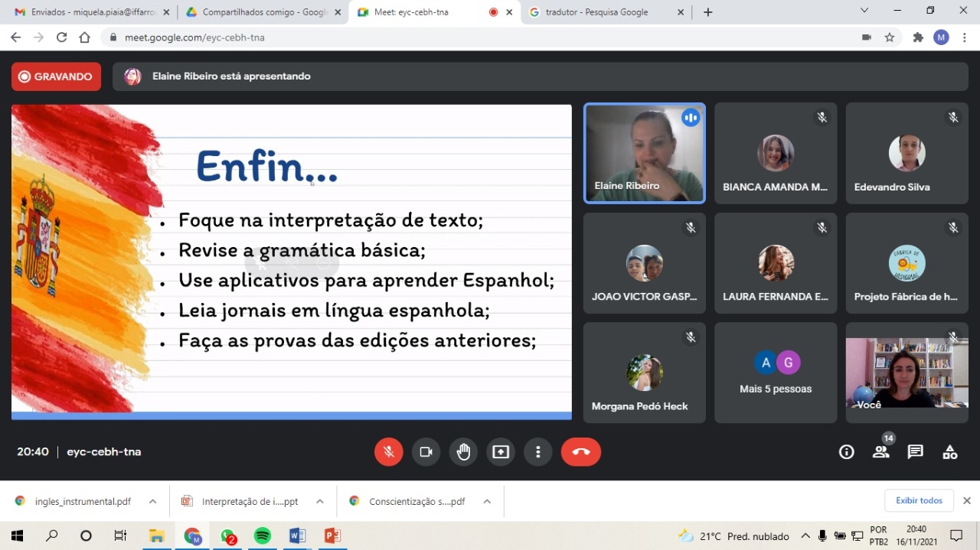Unmute the microphone in Meet controls
Screen dimensions: 980x550
(x=389, y=452)
